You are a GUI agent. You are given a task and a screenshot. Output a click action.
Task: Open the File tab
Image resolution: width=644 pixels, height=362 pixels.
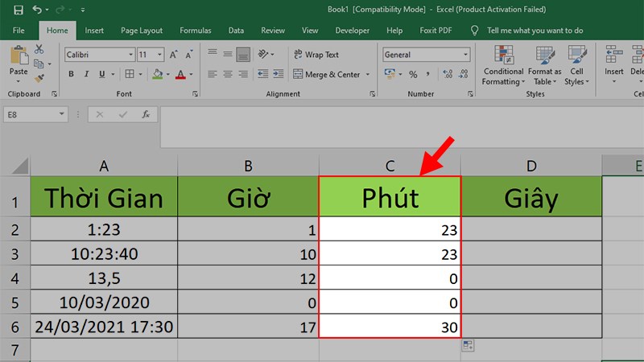[19, 31]
